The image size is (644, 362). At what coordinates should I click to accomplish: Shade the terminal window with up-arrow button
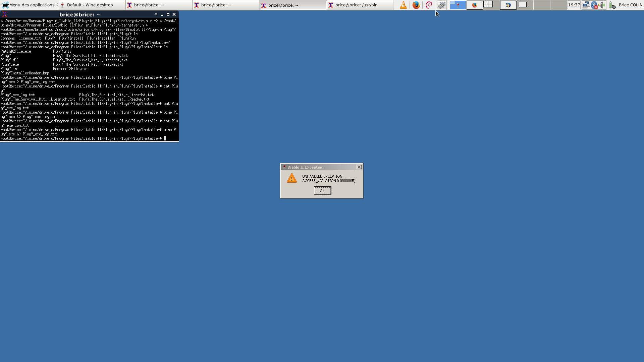[x=156, y=14]
